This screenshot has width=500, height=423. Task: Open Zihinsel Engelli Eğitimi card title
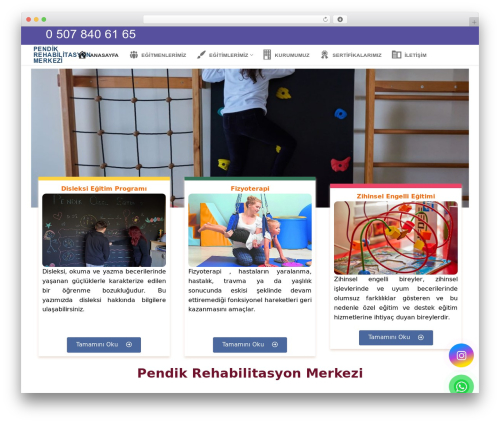[396, 196]
